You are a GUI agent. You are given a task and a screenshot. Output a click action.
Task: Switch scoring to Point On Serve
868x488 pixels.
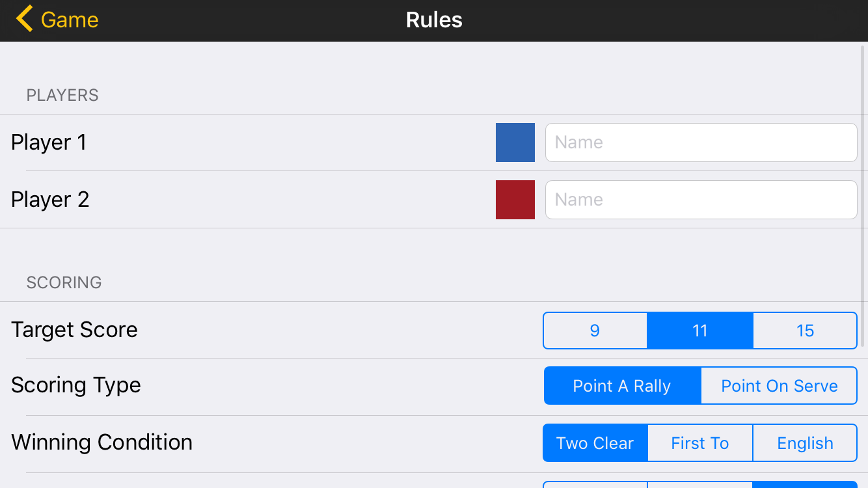779,386
